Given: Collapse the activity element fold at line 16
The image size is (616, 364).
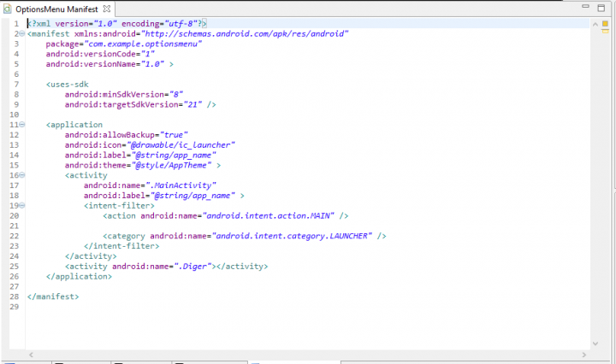Looking at the screenshot, I should point(22,175).
